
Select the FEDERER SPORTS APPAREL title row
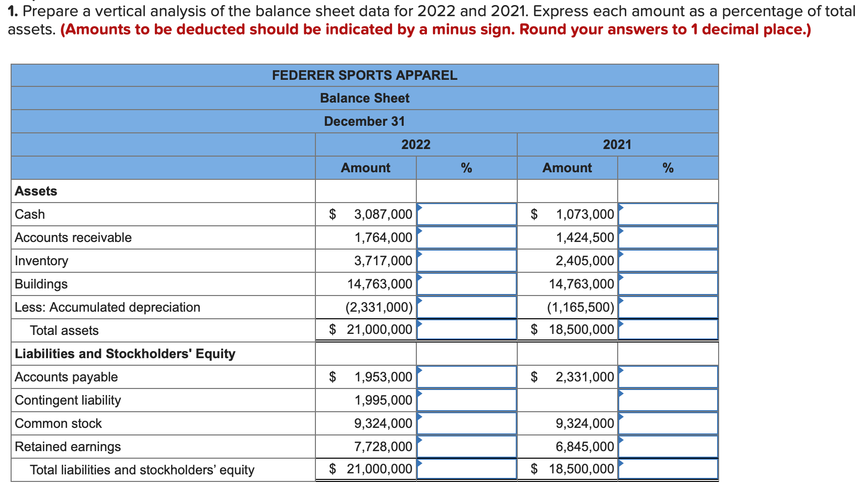tap(364, 75)
